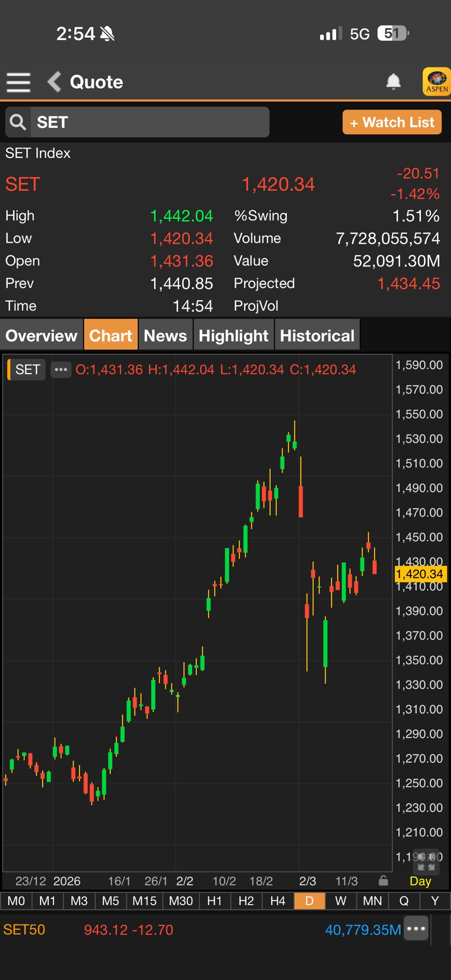Select the W weekly timeframe

340,901
